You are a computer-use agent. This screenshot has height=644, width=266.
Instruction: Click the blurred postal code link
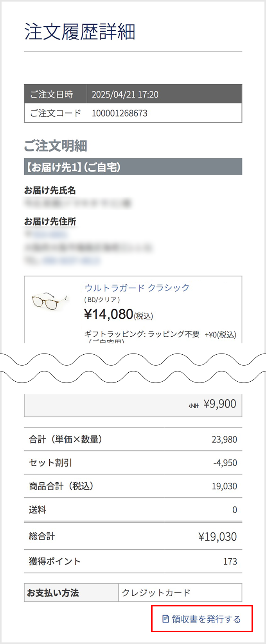(50, 235)
